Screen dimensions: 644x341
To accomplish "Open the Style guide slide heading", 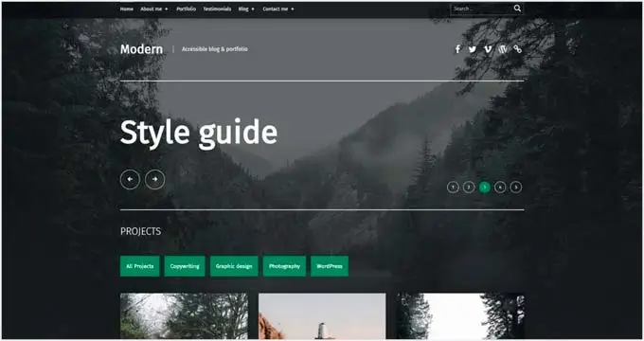I will [199, 134].
